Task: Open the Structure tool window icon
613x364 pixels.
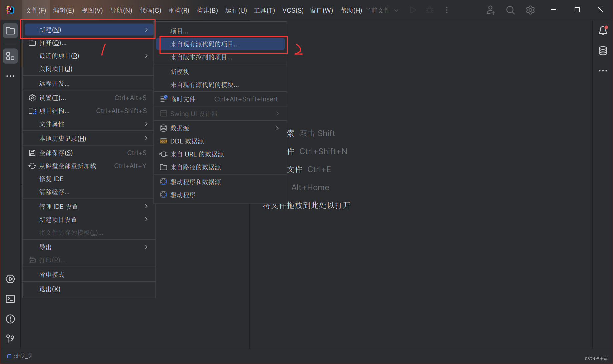Action: 10,56
